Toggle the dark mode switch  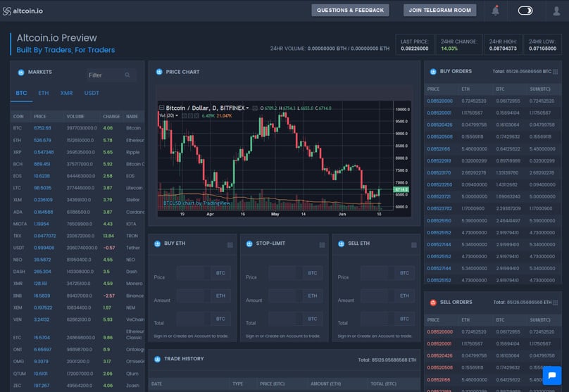click(525, 11)
